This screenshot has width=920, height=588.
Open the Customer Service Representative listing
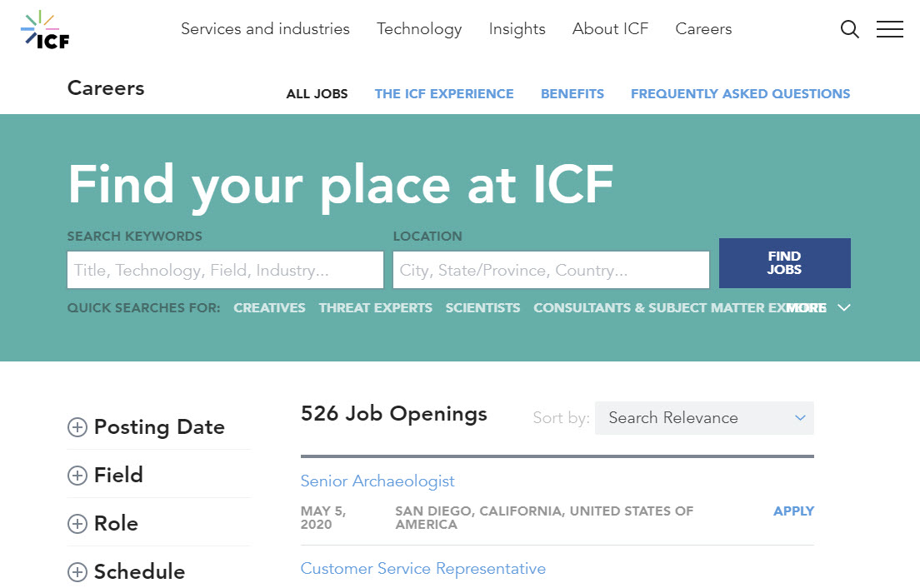pos(422,568)
